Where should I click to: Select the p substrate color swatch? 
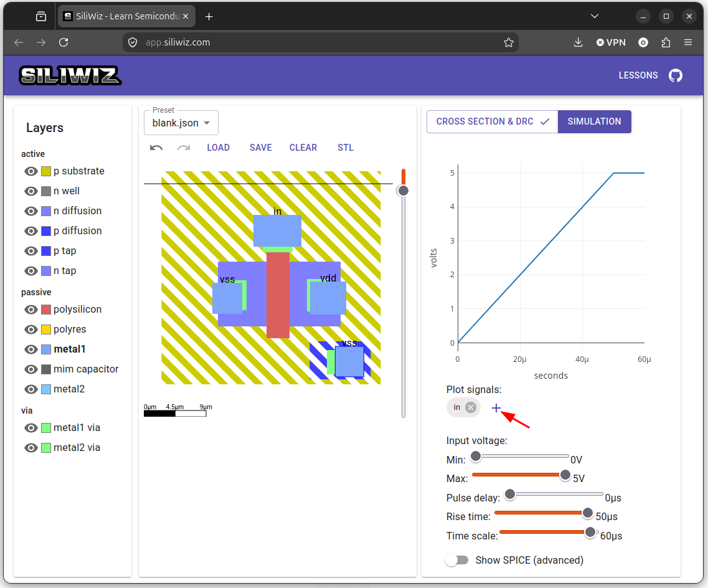[46, 171]
